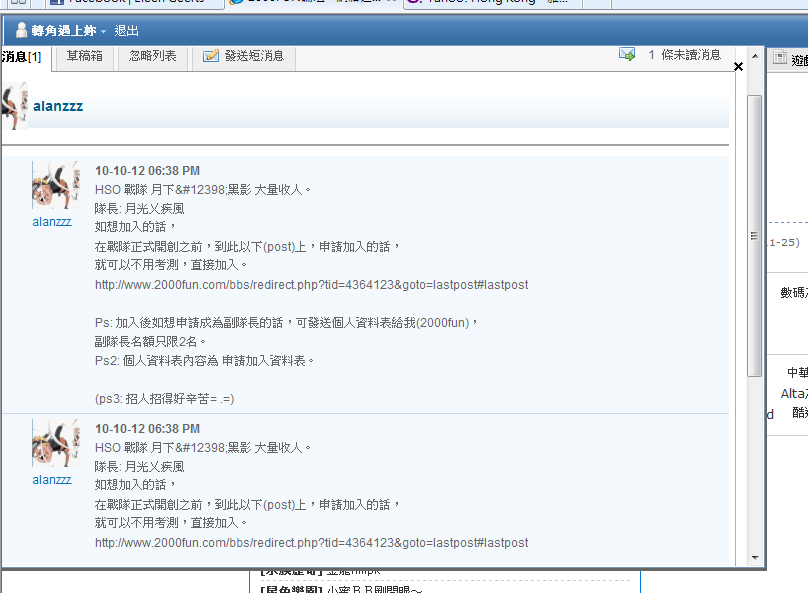The height and width of the screenshot is (593, 808).
Task: Open the 草稿箱 drafts tab
Action: pyautogui.click(x=84, y=56)
